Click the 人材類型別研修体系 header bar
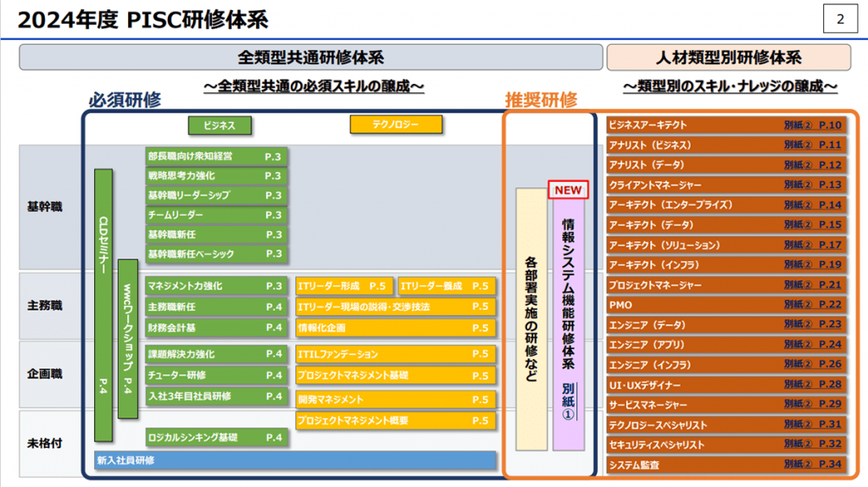The height and width of the screenshot is (487, 868). [728, 58]
